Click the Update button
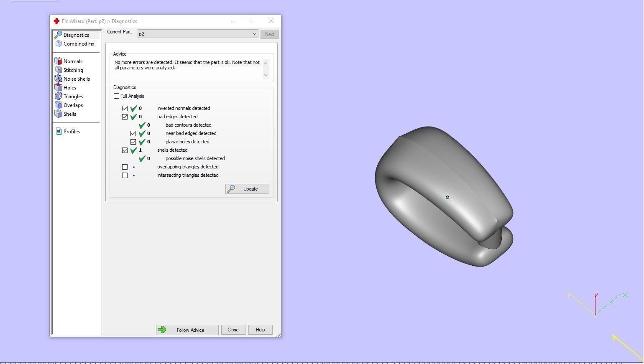Screen dimensions: 644x364 [247, 189]
